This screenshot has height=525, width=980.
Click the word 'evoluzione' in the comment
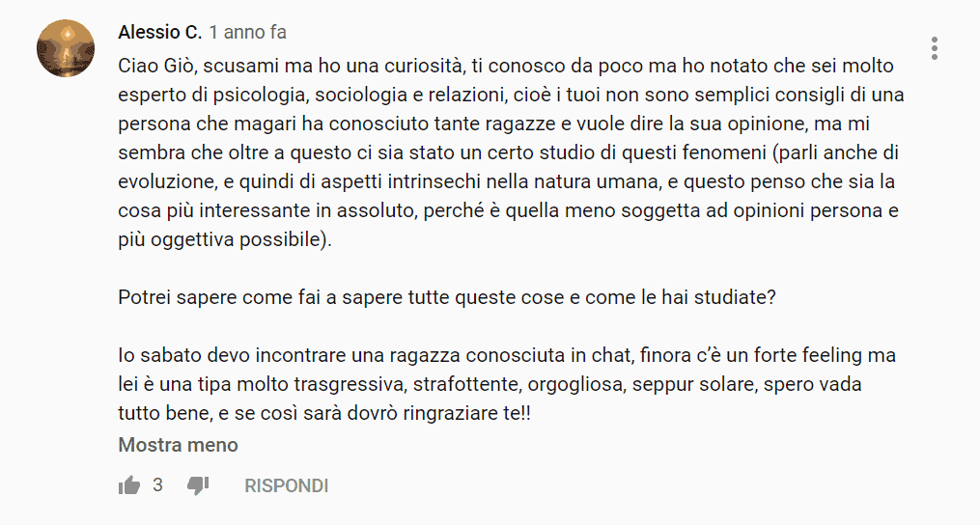click(167, 181)
